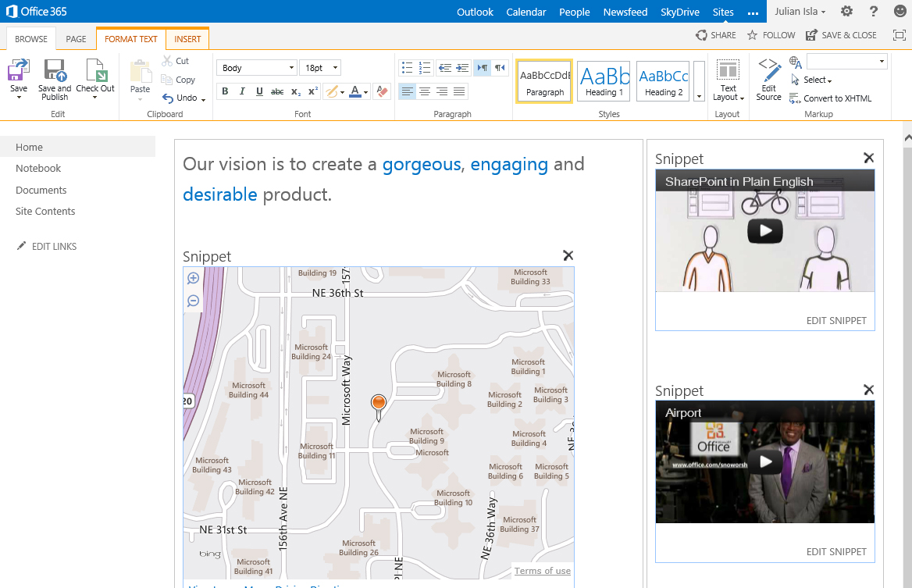The image size is (912, 588).
Task: Toggle italic formatting
Action: [242, 91]
